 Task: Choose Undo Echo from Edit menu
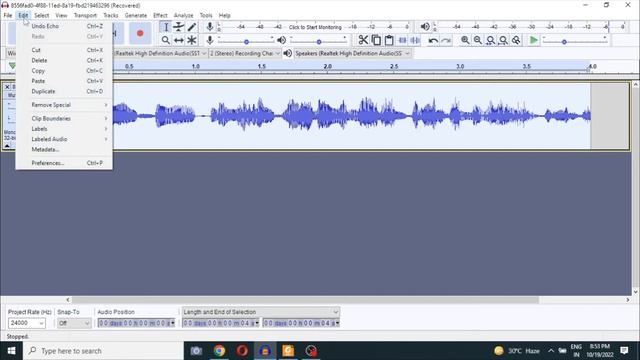pos(64,26)
